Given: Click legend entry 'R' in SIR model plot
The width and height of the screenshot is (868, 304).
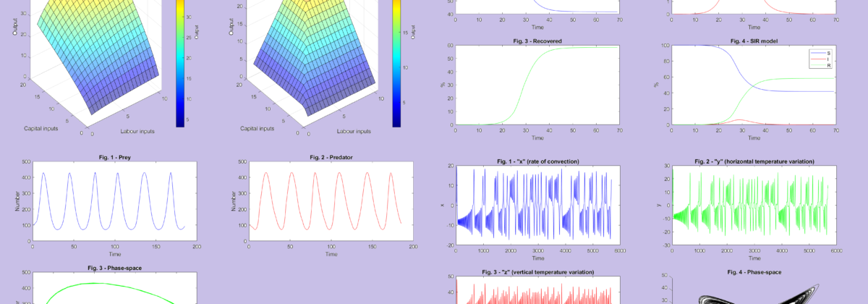Looking at the screenshot, I should click(820, 65).
